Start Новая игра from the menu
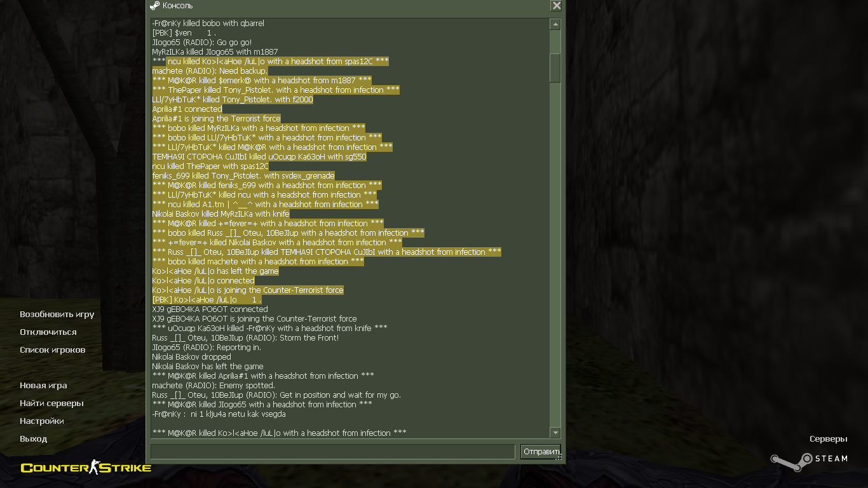868x488 pixels. point(43,386)
